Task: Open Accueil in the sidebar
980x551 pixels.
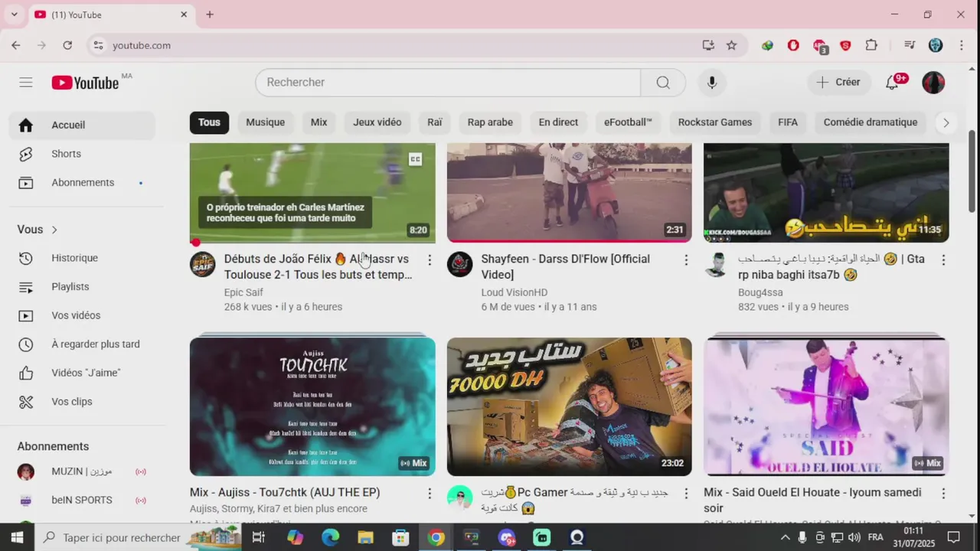Action: [82, 125]
